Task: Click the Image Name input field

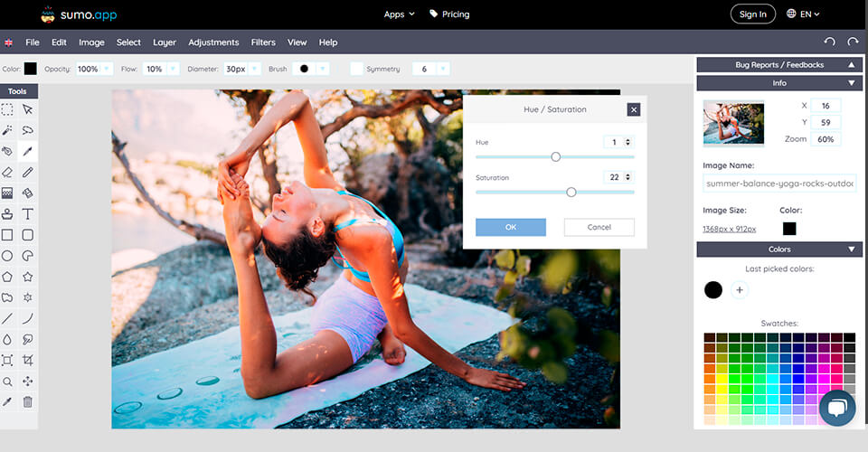Action: [778, 184]
